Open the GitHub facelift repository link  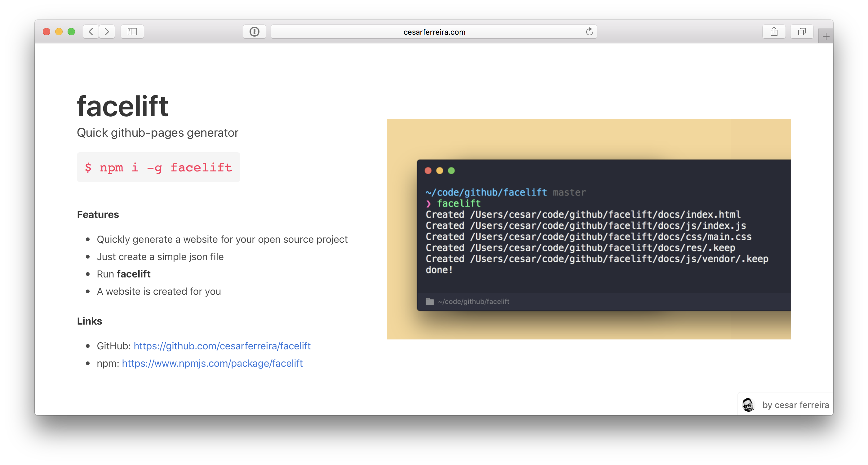tap(222, 346)
